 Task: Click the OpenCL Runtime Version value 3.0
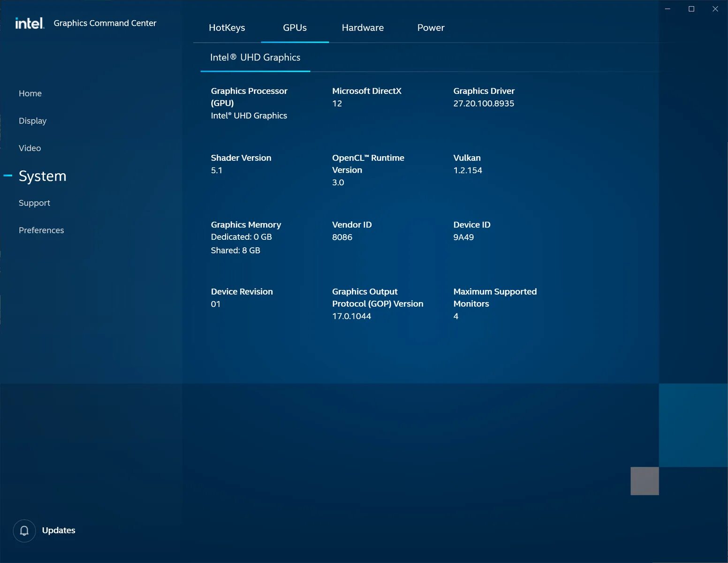tap(338, 183)
